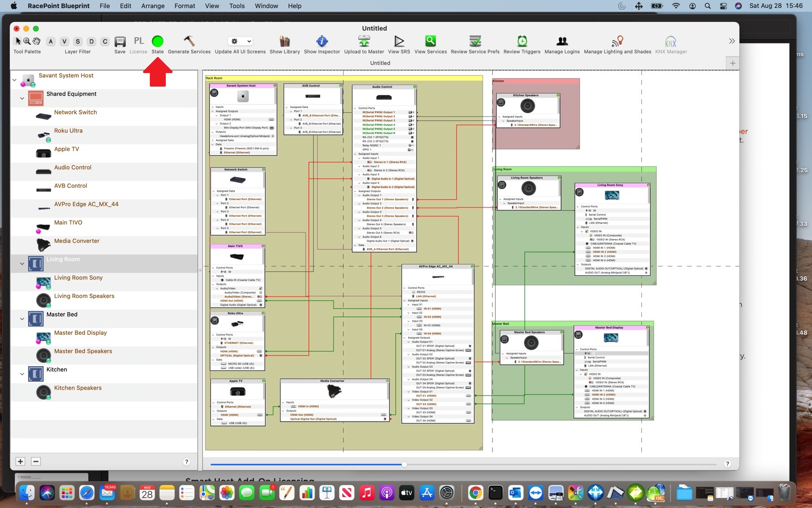
Task: Click the KNX Manager toolbar icon
Action: tap(671, 41)
